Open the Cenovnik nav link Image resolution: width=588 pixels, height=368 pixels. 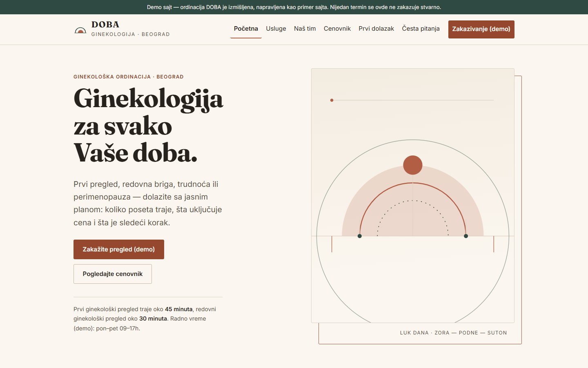tap(337, 29)
